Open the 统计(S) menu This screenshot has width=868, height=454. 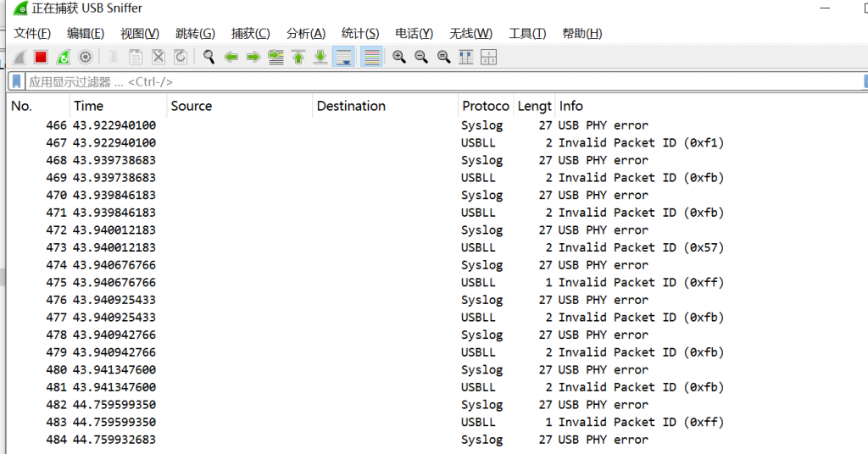coord(360,34)
